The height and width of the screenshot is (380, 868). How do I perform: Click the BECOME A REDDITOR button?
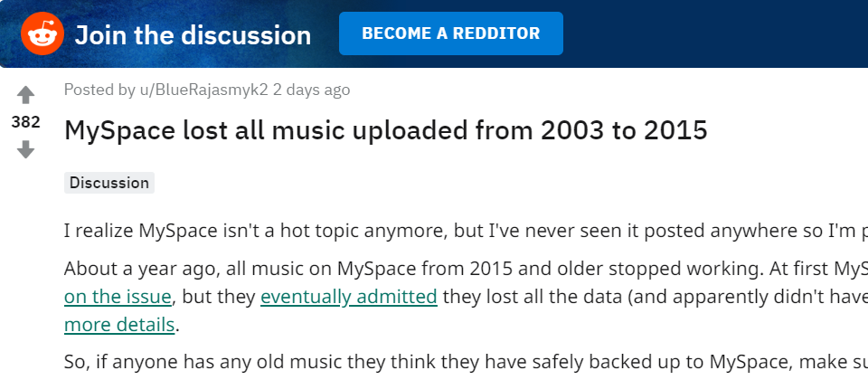coord(450,33)
